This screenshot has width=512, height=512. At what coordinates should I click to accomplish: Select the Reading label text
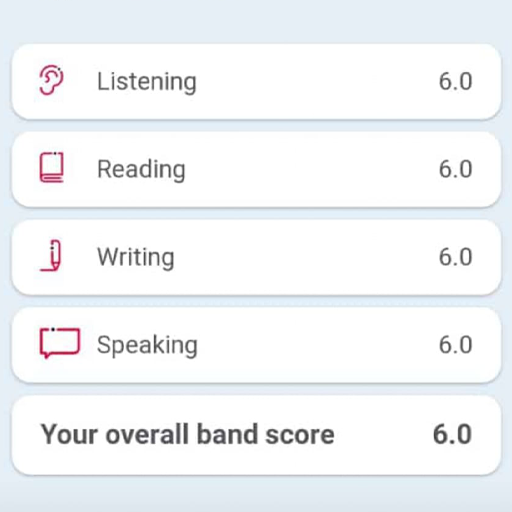click(141, 170)
